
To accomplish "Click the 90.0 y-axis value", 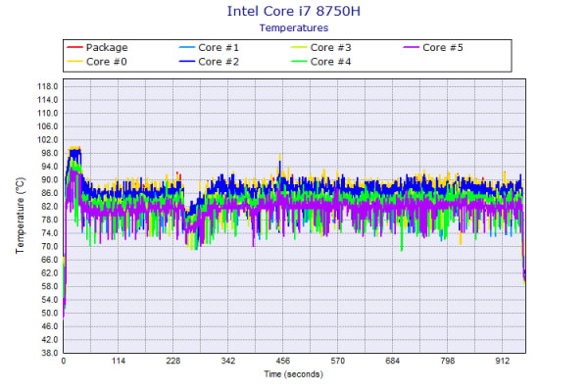I will click(x=50, y=179).
